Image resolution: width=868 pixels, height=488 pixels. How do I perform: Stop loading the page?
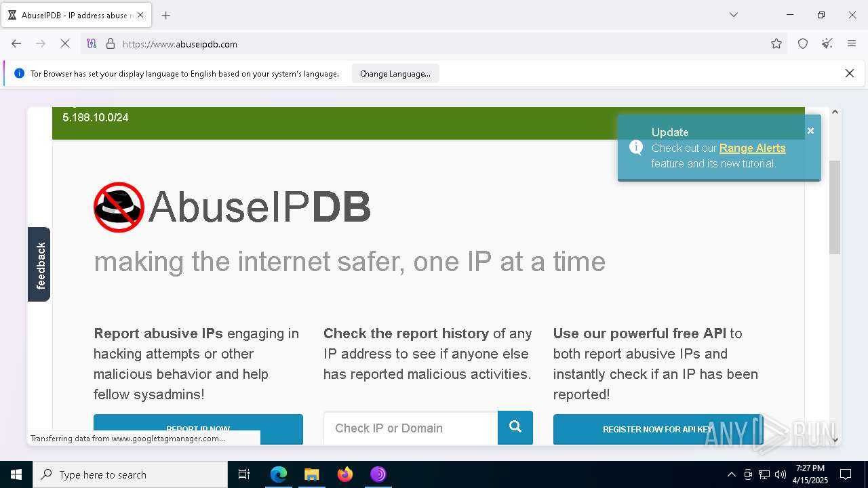tap(65, 44)
